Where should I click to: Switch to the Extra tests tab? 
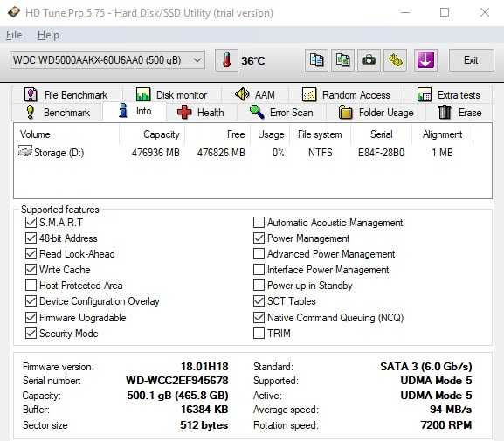pyautogui.click(x=448, y=95)
